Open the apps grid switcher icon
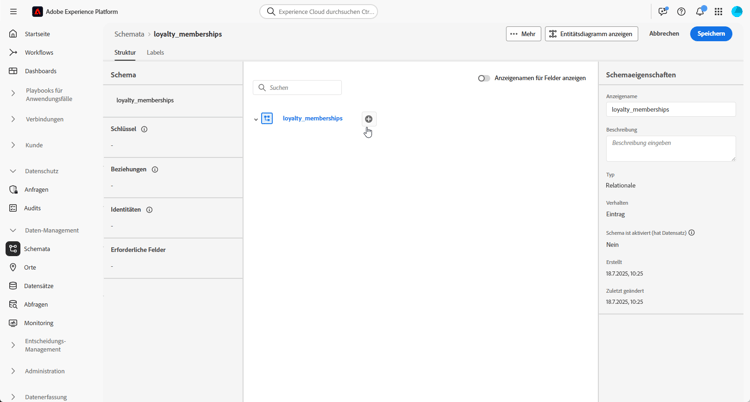This screenshot has width=750, height=402. pyautogui.click(x=718, y=12)
